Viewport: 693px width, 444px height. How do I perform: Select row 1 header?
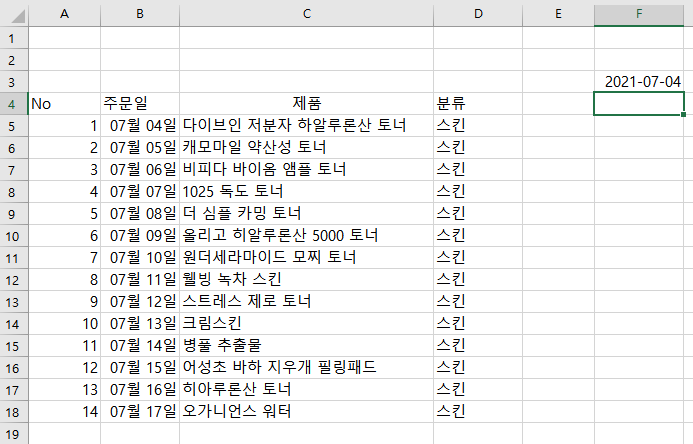(14, 38)
